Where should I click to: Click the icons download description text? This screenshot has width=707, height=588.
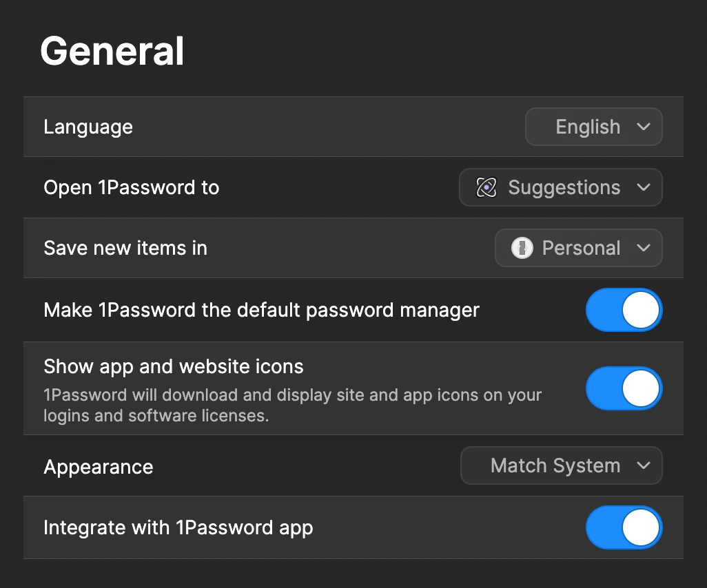(292, 405)
